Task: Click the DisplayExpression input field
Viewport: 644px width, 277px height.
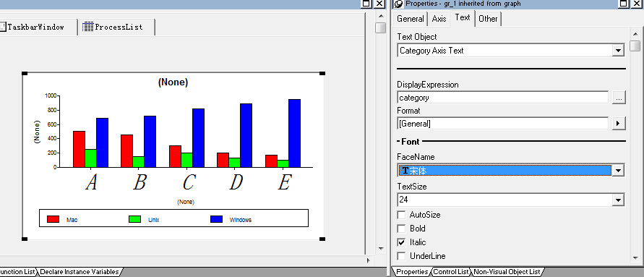Action: tap(503, 98)
